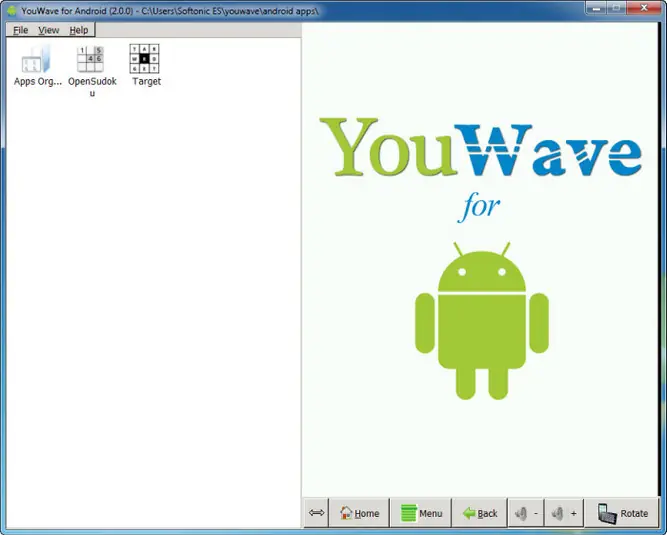Open the View menu
The height and width of the screenshot is (535, 667).
pos(48,30)
